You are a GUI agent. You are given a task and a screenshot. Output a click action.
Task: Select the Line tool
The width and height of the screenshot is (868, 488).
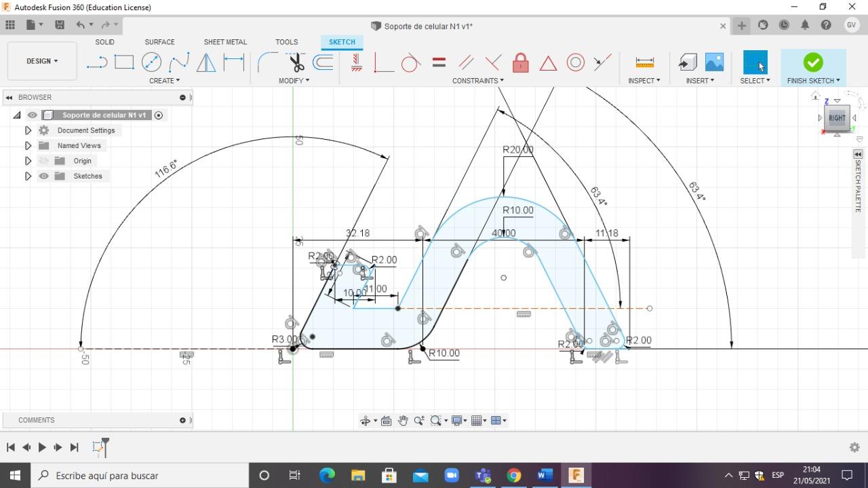click(97, 62)
